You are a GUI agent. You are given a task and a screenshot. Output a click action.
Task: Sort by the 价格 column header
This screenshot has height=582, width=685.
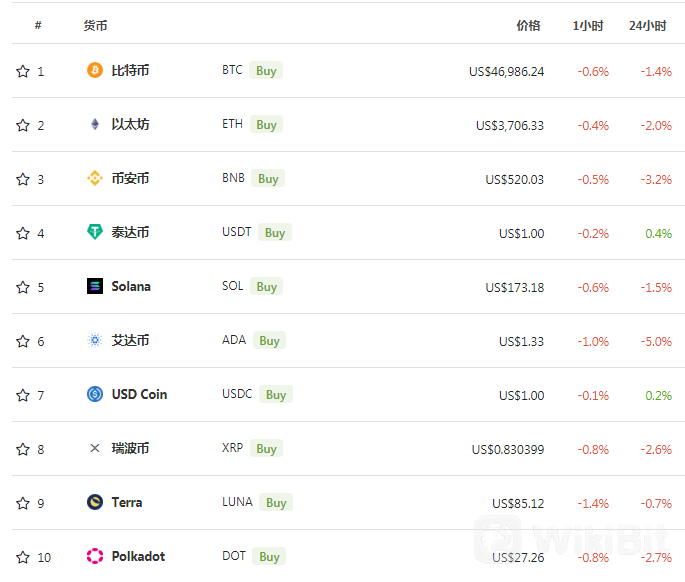tap(529, 26)
